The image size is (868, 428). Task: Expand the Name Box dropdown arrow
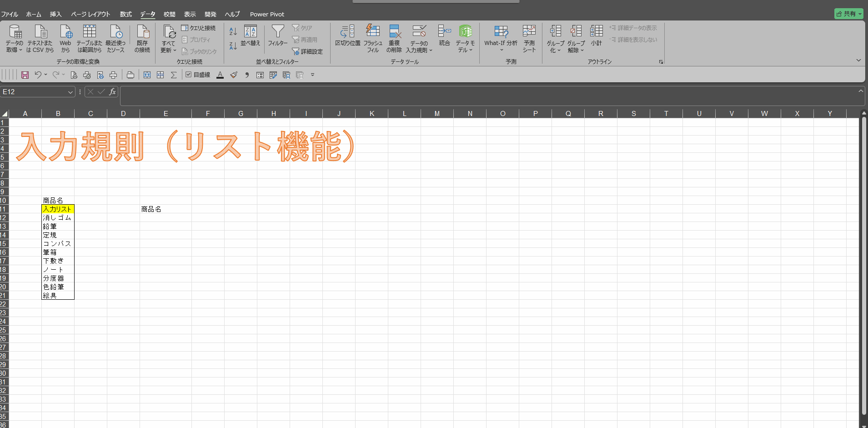coord(70,92)
